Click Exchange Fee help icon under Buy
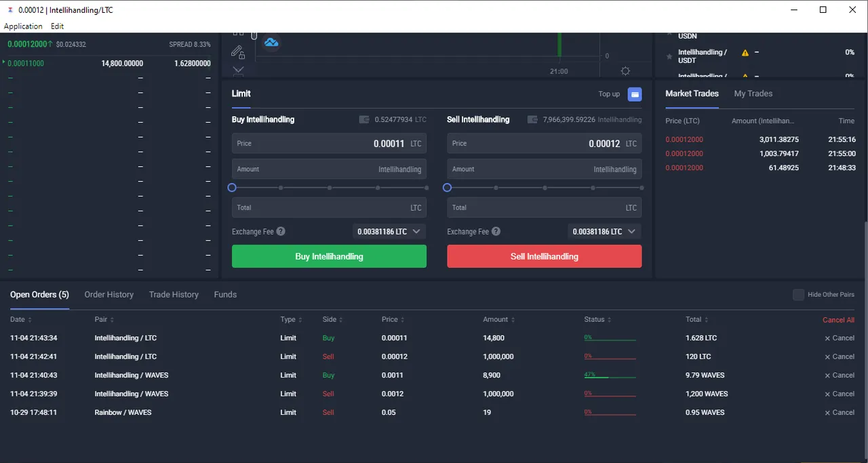The width and height of the screenshot is (868, 463). (281, 231)
